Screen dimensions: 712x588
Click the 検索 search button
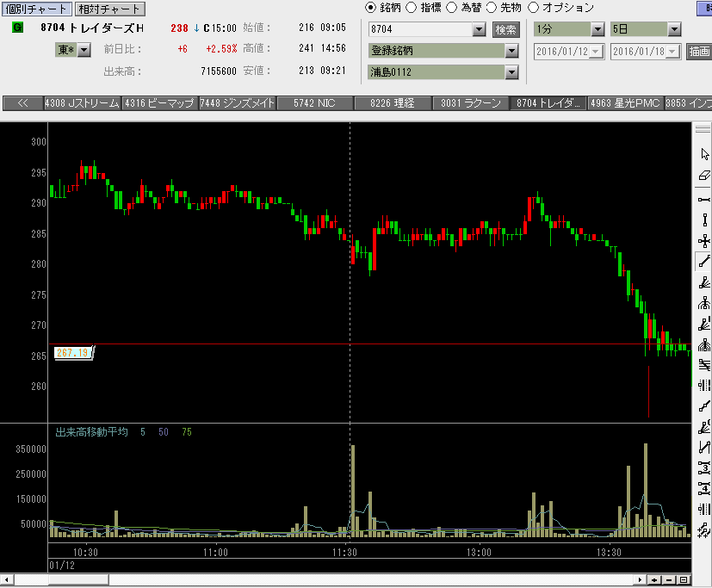click(506, 30)
